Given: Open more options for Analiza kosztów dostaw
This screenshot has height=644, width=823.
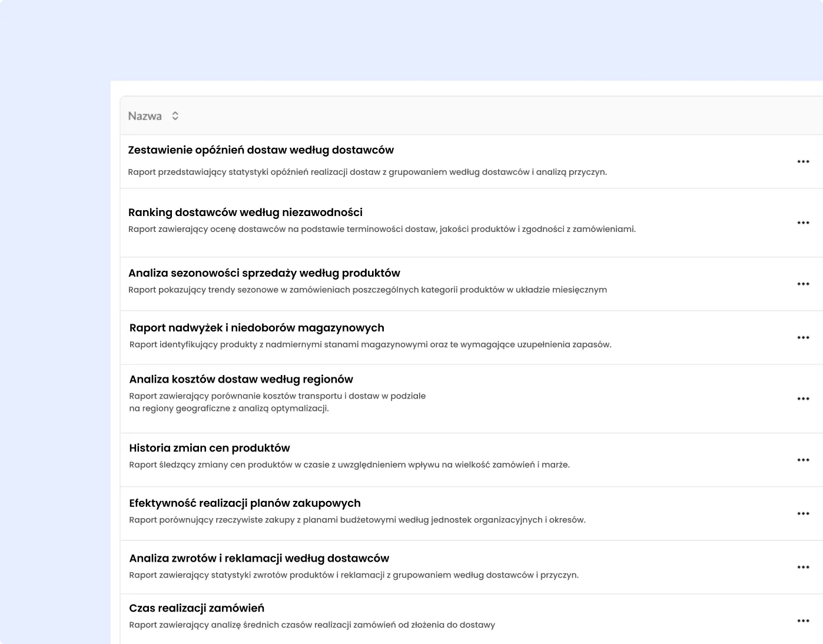Looking at the screenshot, I should tap(803, 399).
